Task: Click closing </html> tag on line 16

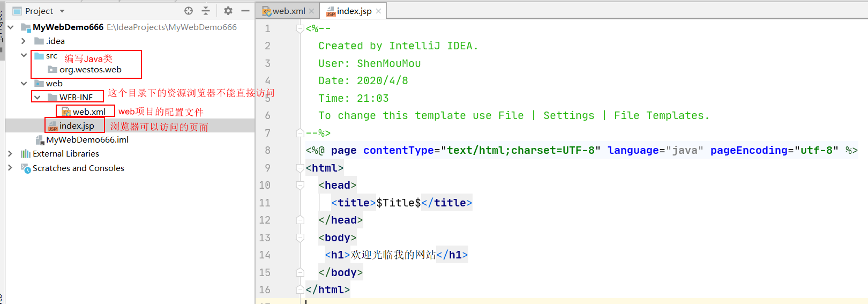Action: (328, 290)
